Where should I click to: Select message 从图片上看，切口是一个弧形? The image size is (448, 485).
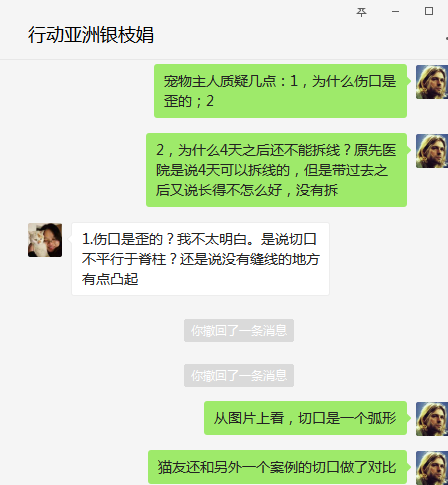(305, 418)
